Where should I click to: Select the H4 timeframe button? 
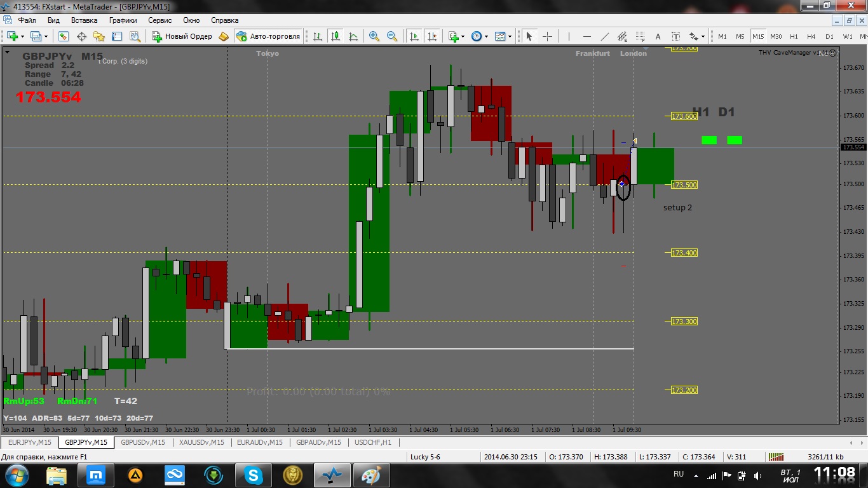[811, 36]
